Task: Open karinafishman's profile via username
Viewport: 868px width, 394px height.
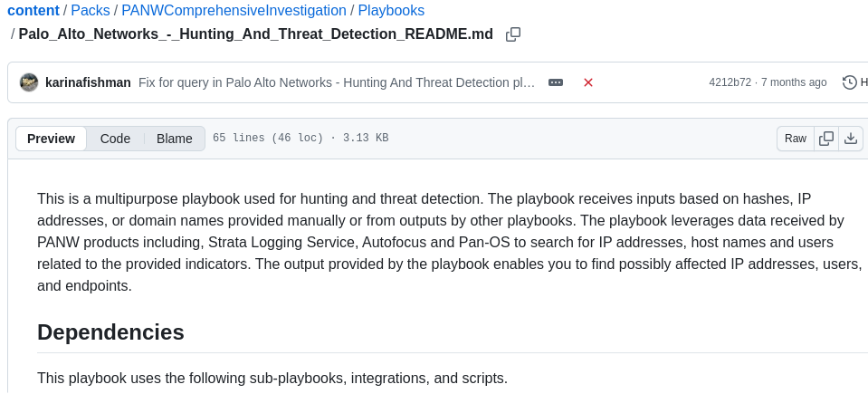Action: pyautogui.click(x=88, y=82)
